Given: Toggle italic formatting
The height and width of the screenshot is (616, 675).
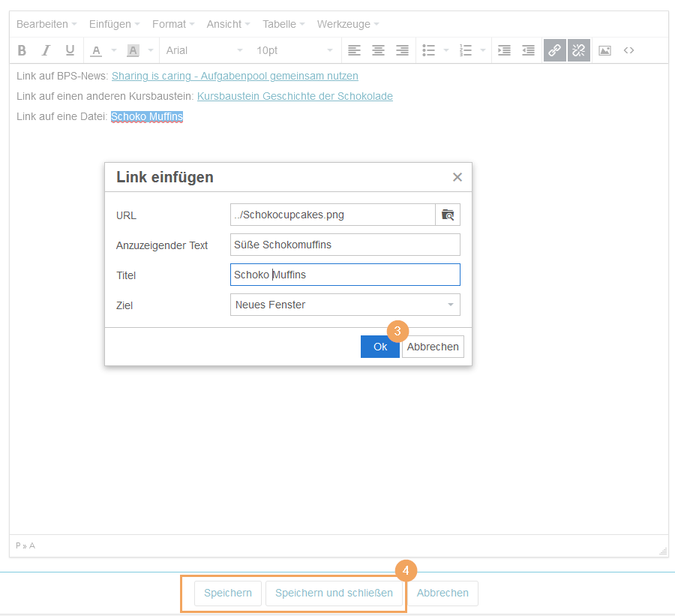Looking at the screenshot, I should pyautogui.click(x=46, y=50).
